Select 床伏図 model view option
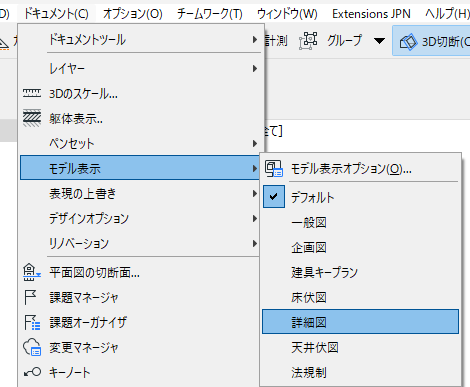470x387 pixels. pyautogui.click(x=360, y=297)
